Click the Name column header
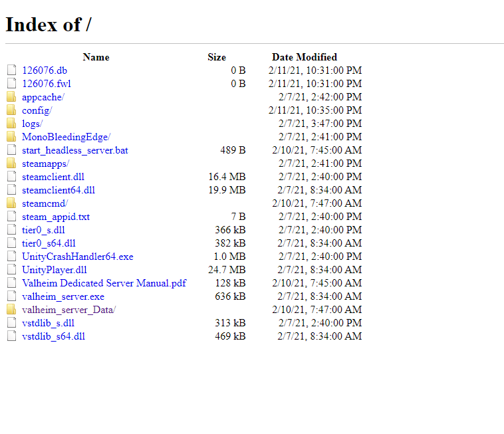 (96, 57)
